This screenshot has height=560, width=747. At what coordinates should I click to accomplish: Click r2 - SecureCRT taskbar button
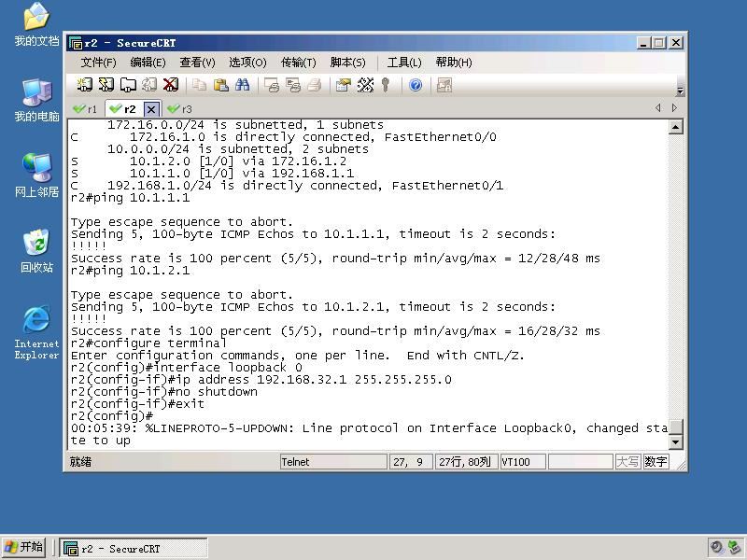pos(134,549)
